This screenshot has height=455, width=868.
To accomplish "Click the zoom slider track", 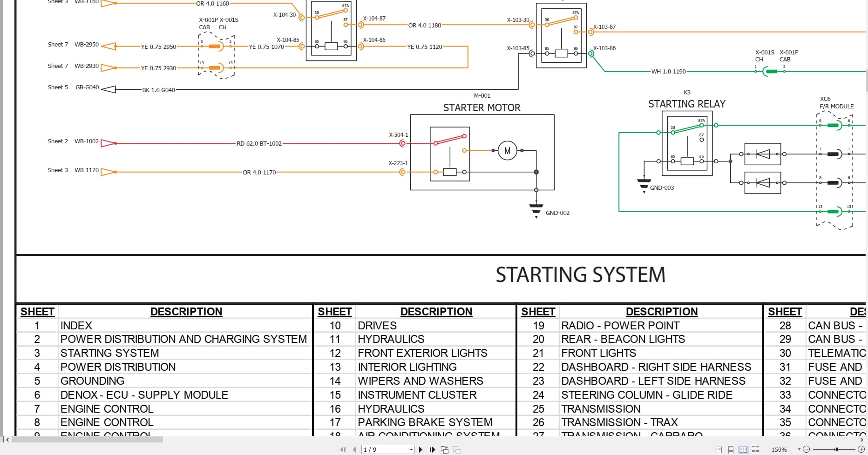I will tap(834, 449).
